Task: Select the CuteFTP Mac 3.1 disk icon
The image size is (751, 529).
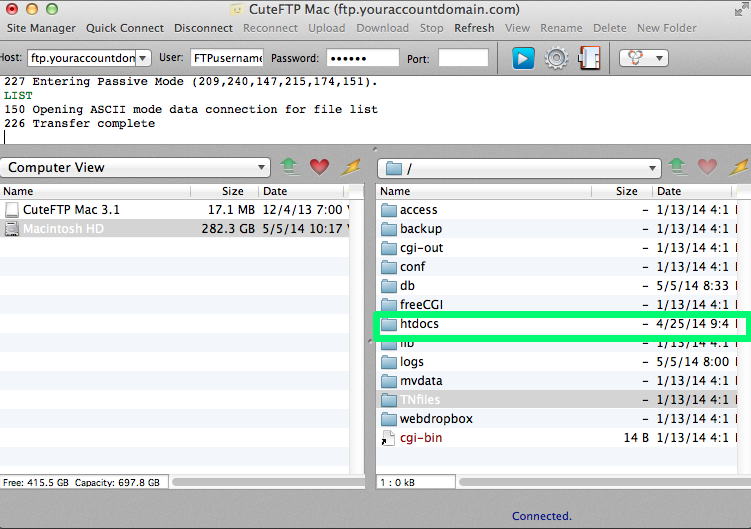Action: coord(12,210)
